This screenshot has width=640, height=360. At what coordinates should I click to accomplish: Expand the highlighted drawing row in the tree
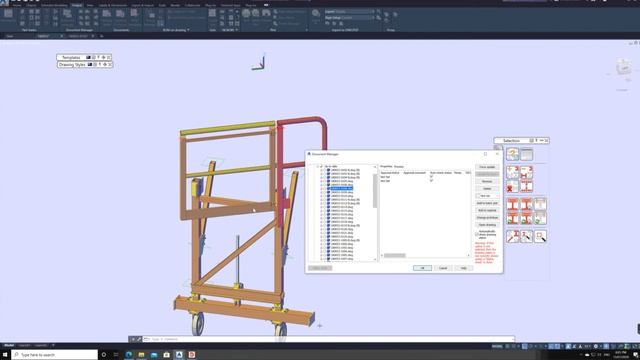(321, 189)
